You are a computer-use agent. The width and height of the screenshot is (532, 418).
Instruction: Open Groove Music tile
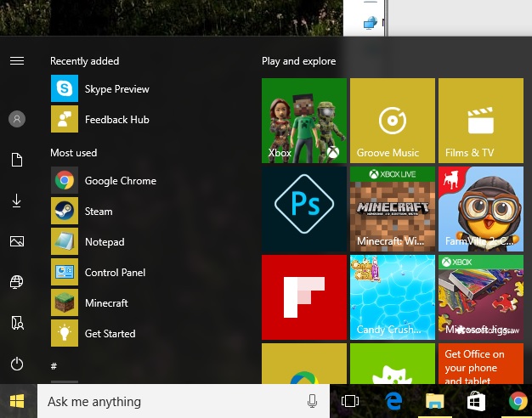(x=393, y=121)
